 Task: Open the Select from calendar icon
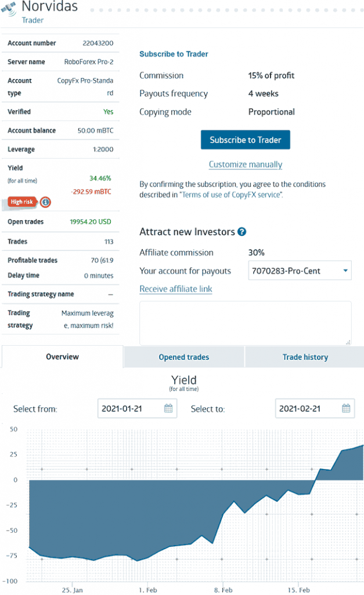point(168,408)
